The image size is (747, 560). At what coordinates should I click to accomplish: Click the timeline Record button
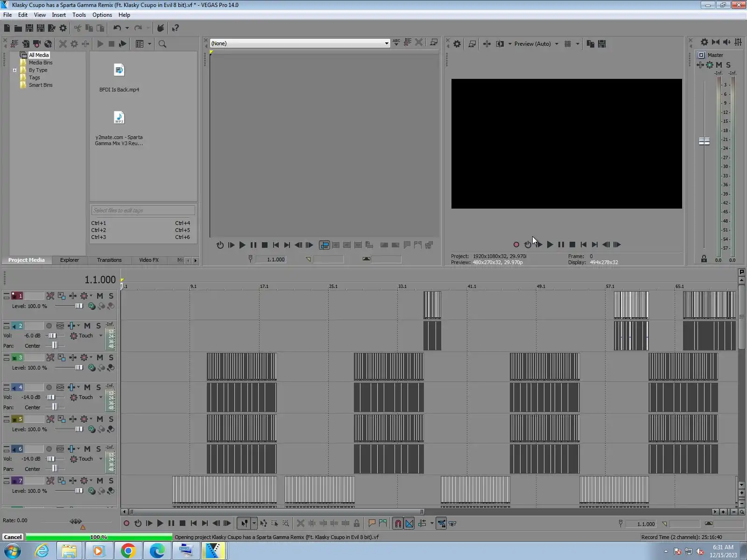point(127,524)
